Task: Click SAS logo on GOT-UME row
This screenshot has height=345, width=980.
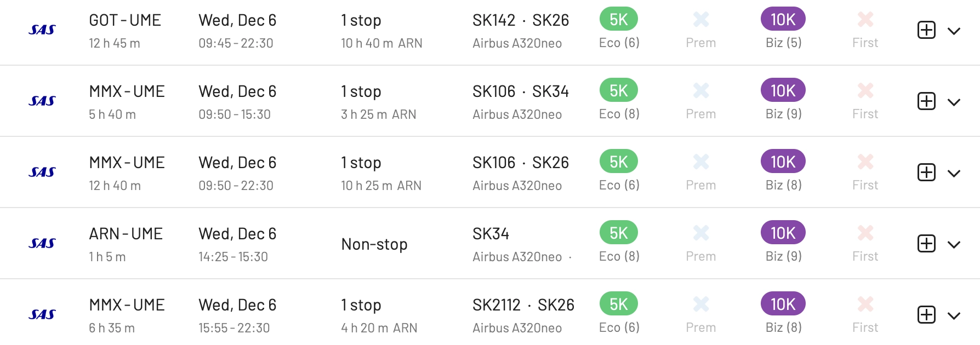Action: 42,30
